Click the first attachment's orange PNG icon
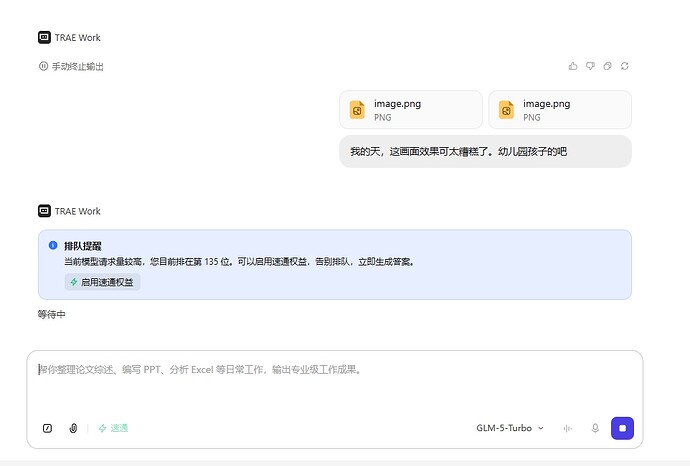The height and width of the screenshot is (466, 690). [357, 110]
